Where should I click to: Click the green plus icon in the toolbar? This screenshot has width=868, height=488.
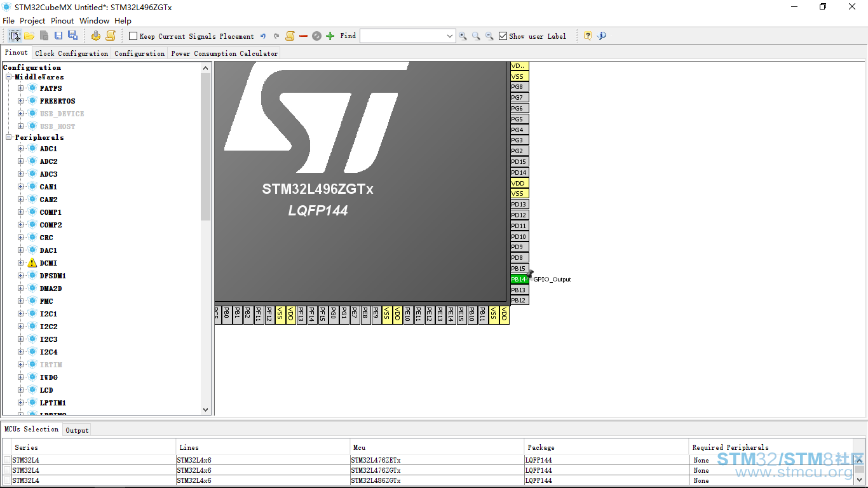pos(330,36)
